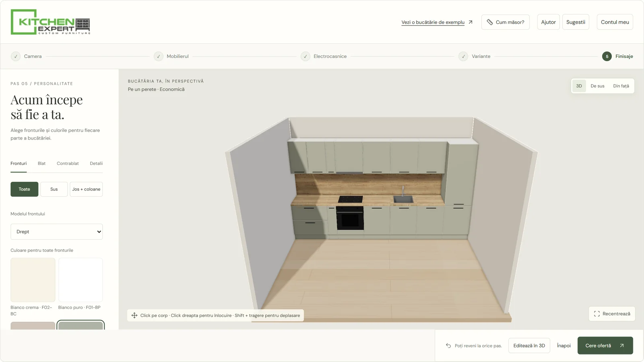Select Jos + coloane fronts filter
644x362 pixels.
tap(86, 189)
